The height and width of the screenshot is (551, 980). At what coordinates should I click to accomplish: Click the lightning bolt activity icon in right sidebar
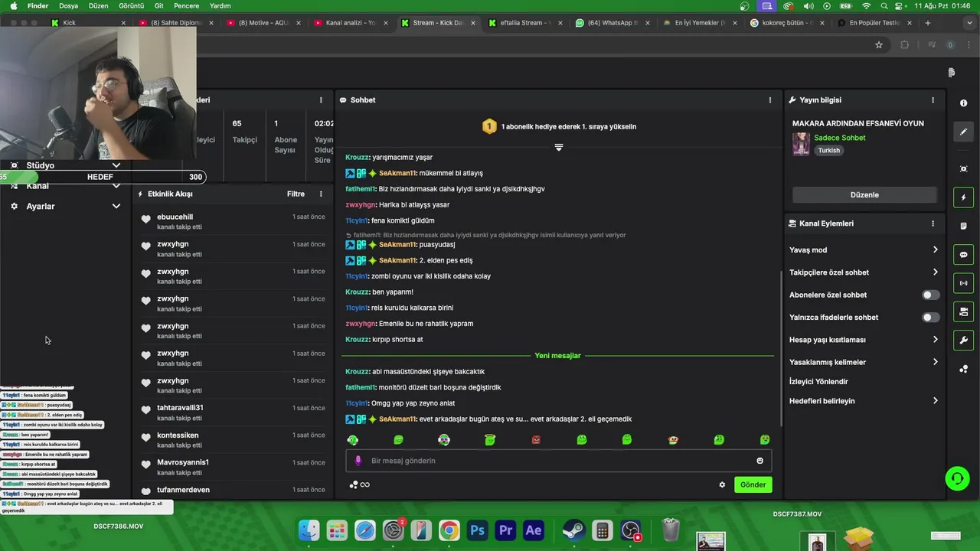tap(963, 197)
